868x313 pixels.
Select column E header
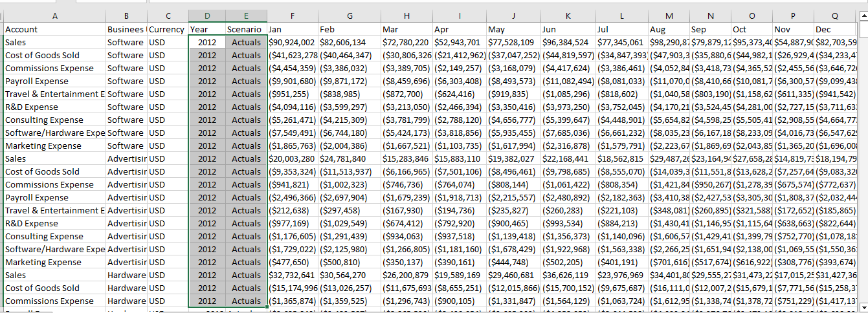246,16
